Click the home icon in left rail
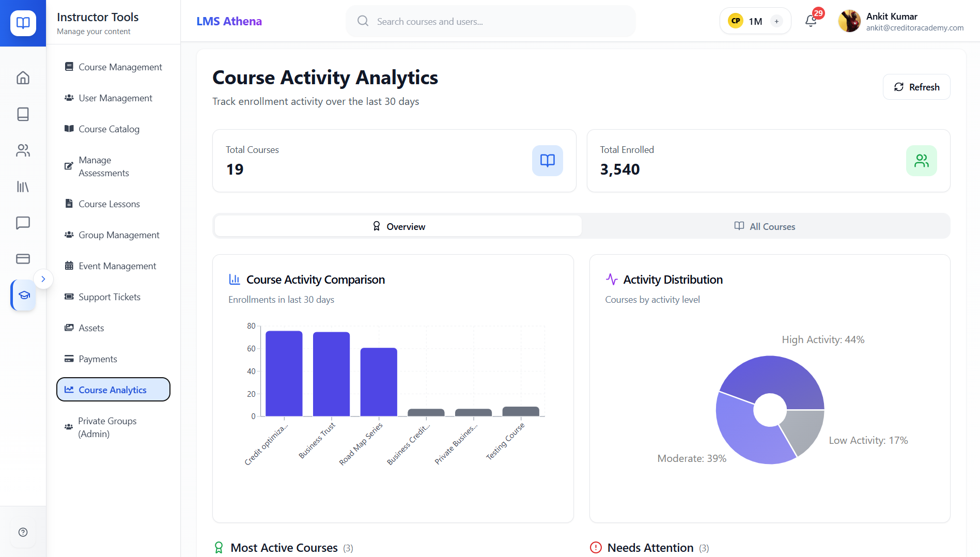The height and width of the screenshot is (557, 980). click(23, 78)
